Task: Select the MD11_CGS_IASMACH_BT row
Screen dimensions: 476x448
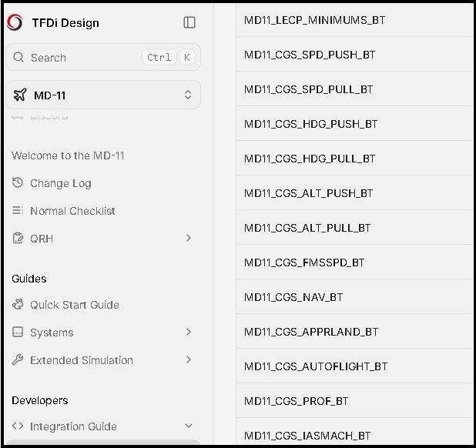Action: (x=354, y=432)
